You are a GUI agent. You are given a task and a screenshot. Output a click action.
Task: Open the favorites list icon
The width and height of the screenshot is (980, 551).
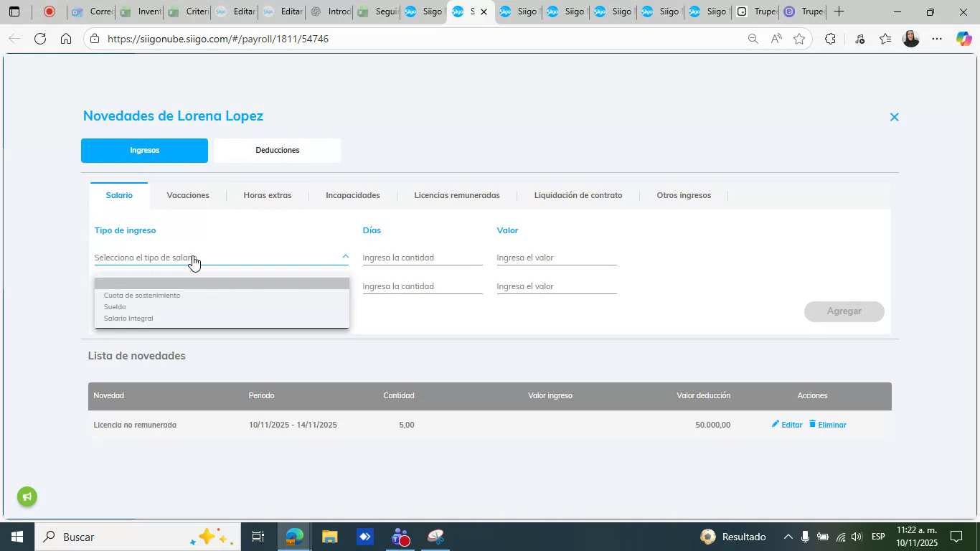point(885,39)
